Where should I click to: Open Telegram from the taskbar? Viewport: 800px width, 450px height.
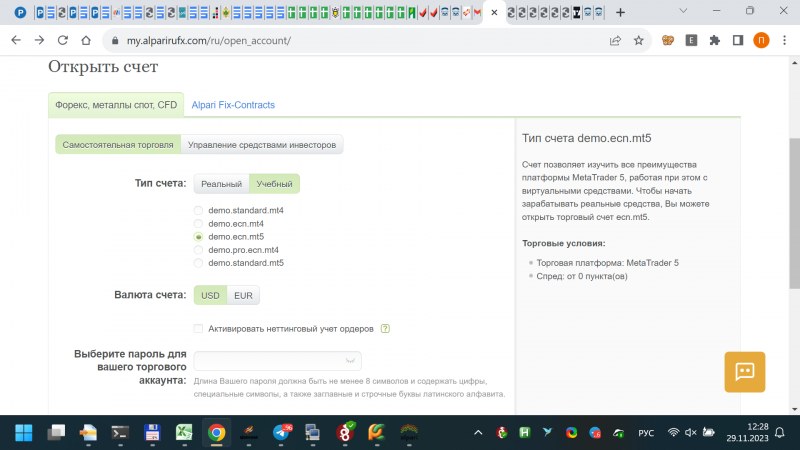tap(281, 433)
